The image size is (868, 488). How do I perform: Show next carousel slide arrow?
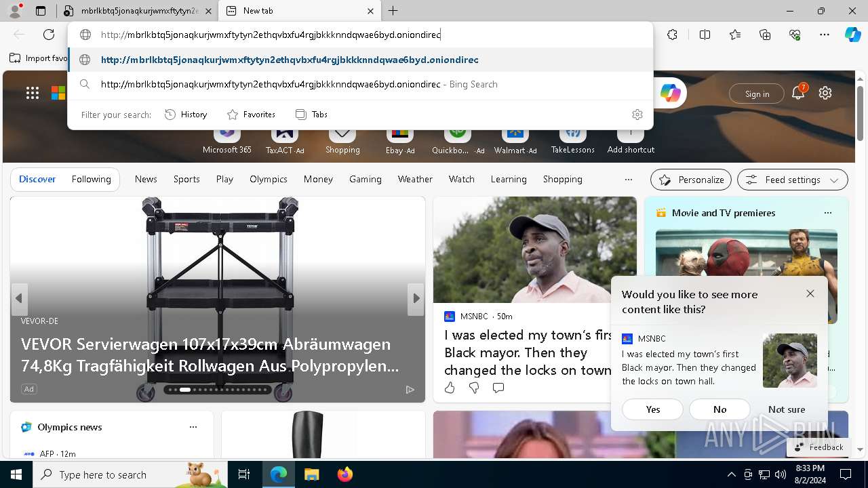pos(416,298)
